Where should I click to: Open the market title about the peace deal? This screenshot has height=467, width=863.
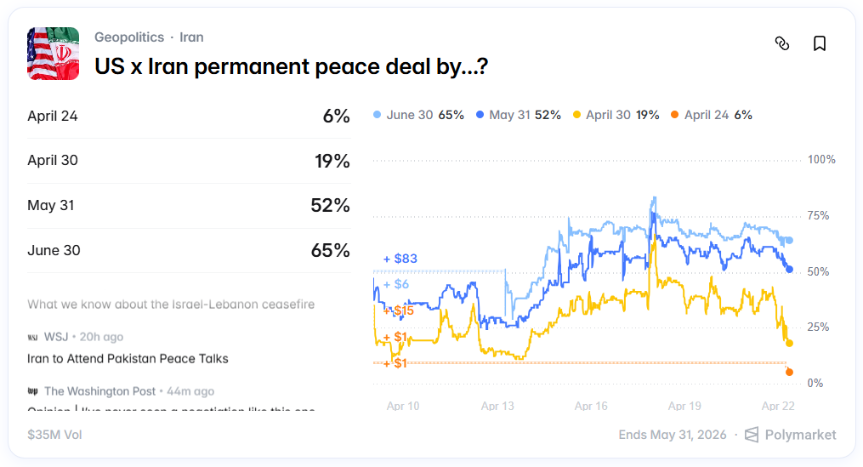(x=291, y=67)
